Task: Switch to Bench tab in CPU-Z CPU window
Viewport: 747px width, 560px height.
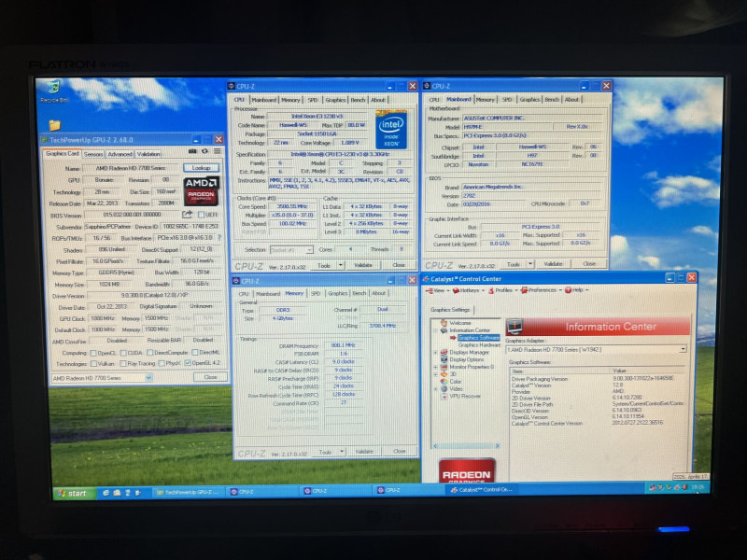Action: tap(358, 100)
